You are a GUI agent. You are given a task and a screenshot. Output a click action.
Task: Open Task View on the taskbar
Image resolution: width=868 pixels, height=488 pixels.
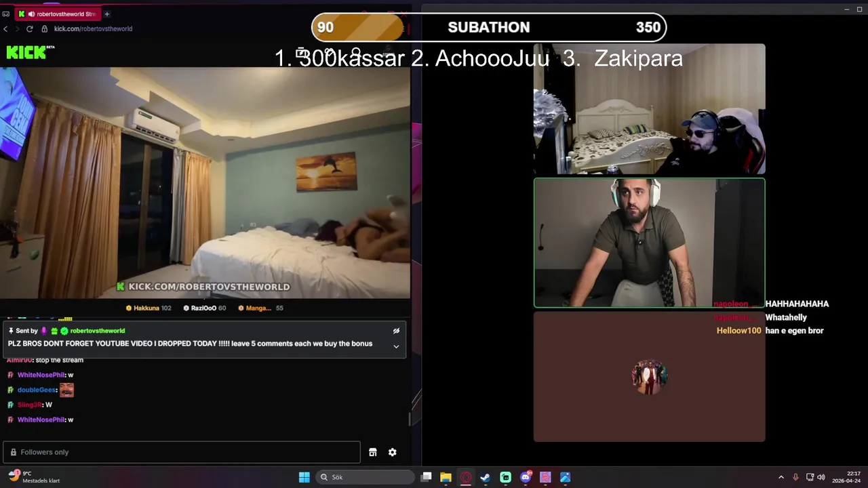[x=426, y=477]
